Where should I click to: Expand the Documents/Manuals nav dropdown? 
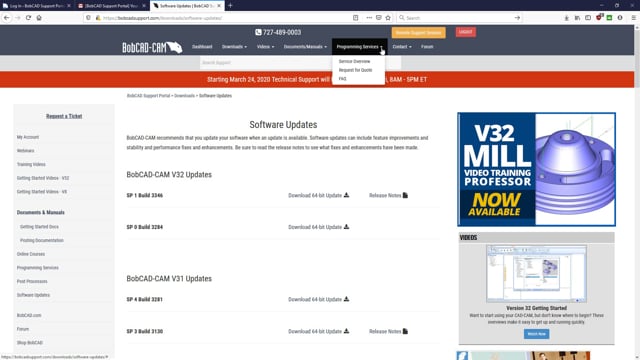305,47
